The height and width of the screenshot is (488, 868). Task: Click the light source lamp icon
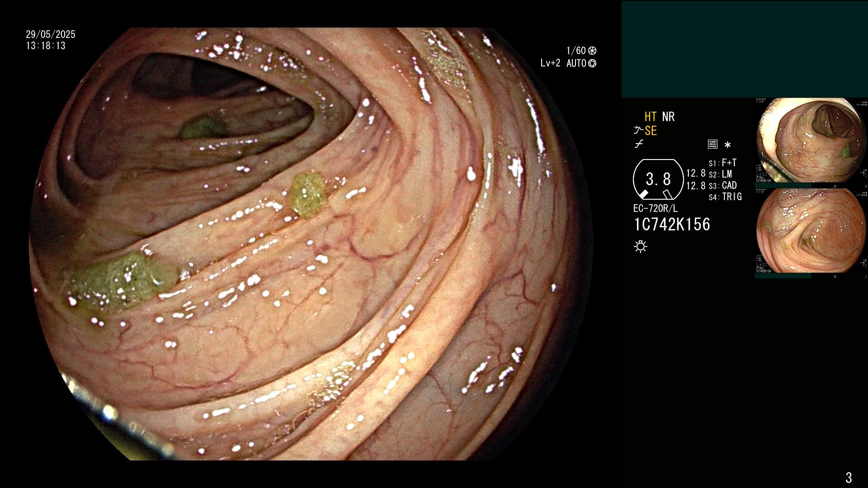point(641,247)
